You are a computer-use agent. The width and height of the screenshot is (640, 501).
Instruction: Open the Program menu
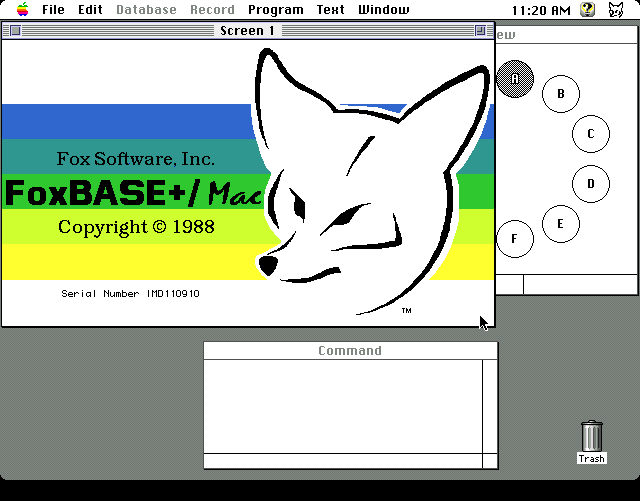click(276, 9)
